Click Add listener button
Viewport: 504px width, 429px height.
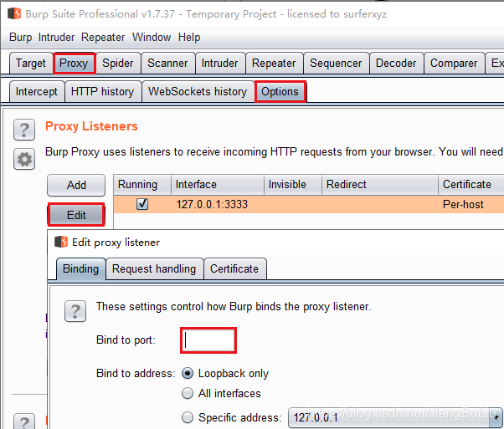(x=76, y=186)
